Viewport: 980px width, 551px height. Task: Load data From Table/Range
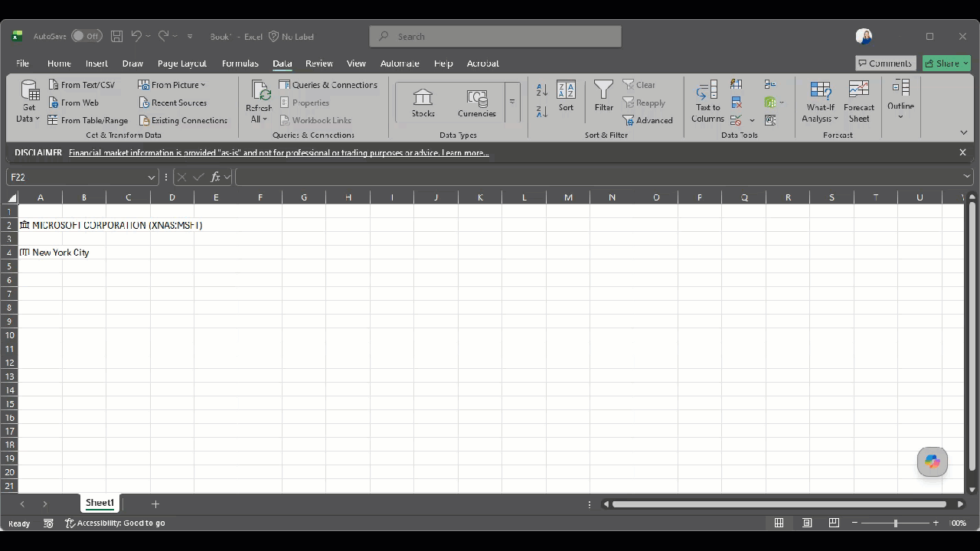(87, 120)
